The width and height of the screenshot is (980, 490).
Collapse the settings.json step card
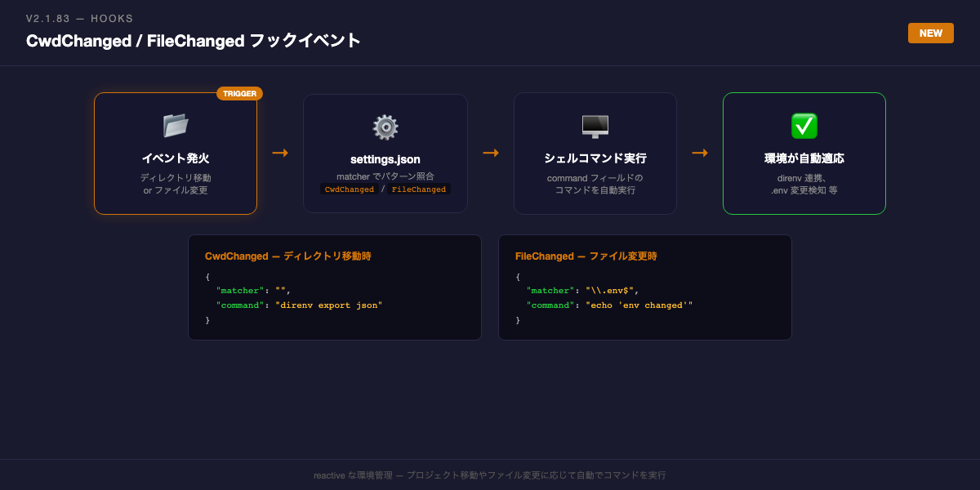(385, 154)
